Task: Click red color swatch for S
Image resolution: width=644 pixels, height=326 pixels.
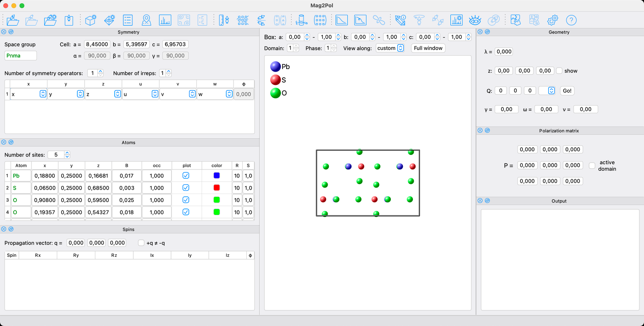Action: [x=217, y=188]
